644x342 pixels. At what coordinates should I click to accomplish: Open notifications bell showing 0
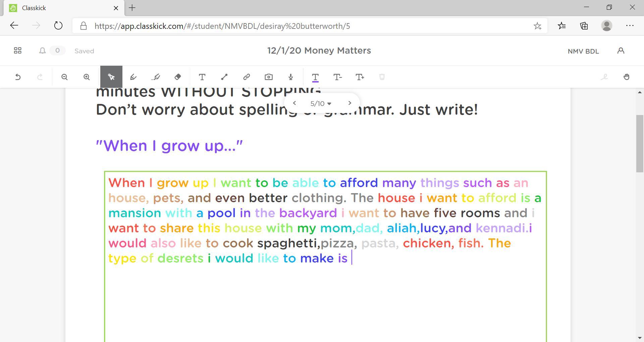click(x=52, y=51)
